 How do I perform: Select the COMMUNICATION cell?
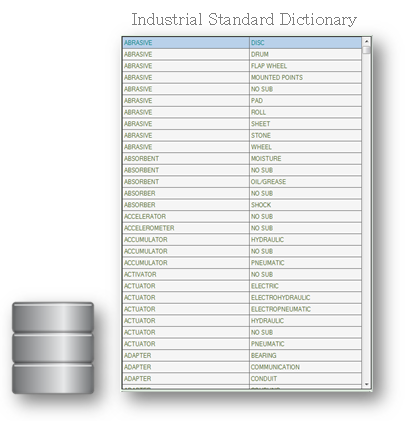[x=305, y=367]
